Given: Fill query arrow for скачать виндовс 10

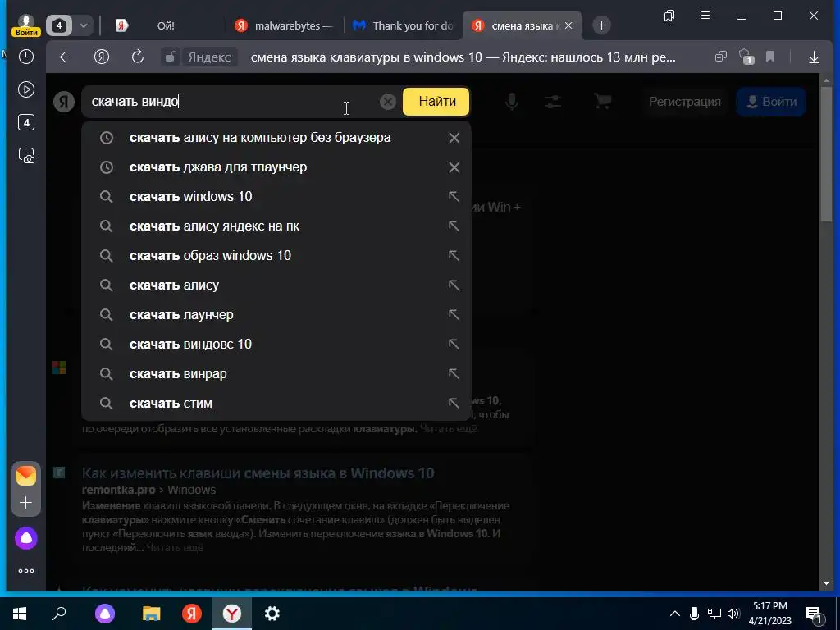Looking at the screenshot, I should coord(454,344).
